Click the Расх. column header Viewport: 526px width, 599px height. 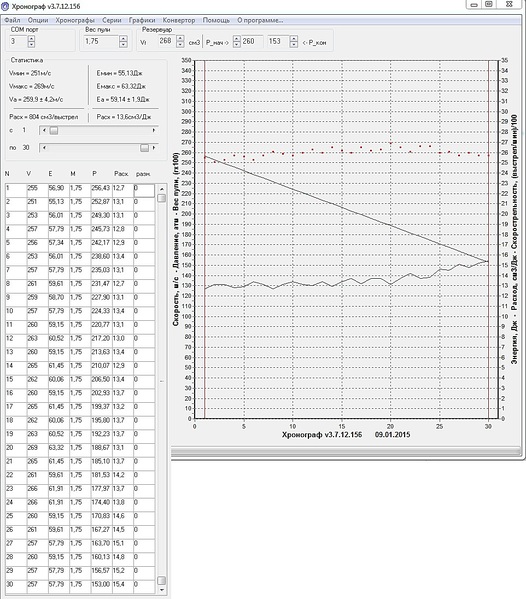[x=121, y=174]
